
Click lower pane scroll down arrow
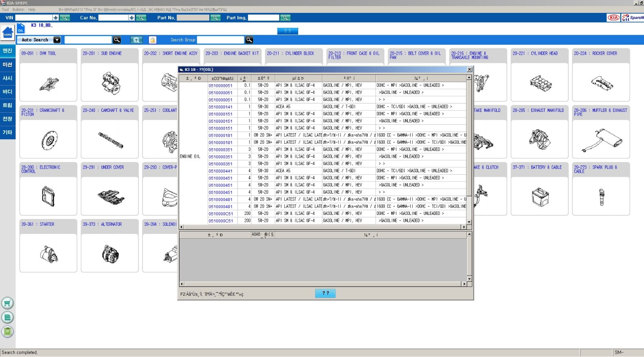pos(469,279)
